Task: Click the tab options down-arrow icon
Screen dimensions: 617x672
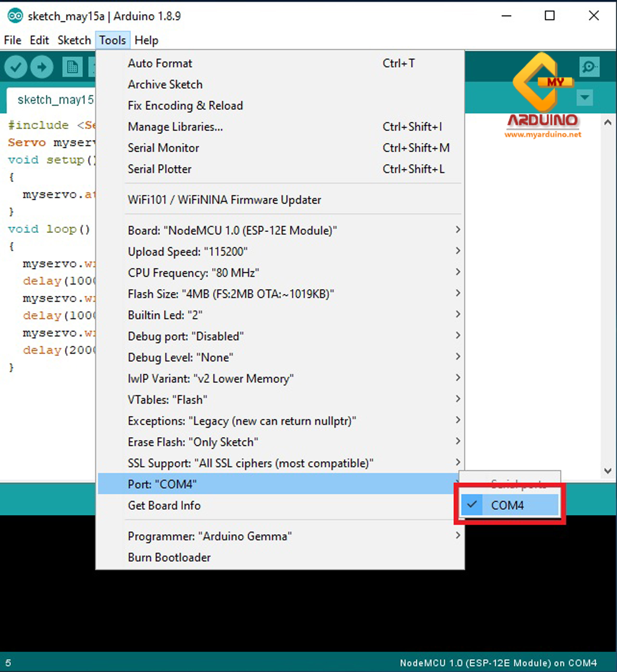Action: 585,98
